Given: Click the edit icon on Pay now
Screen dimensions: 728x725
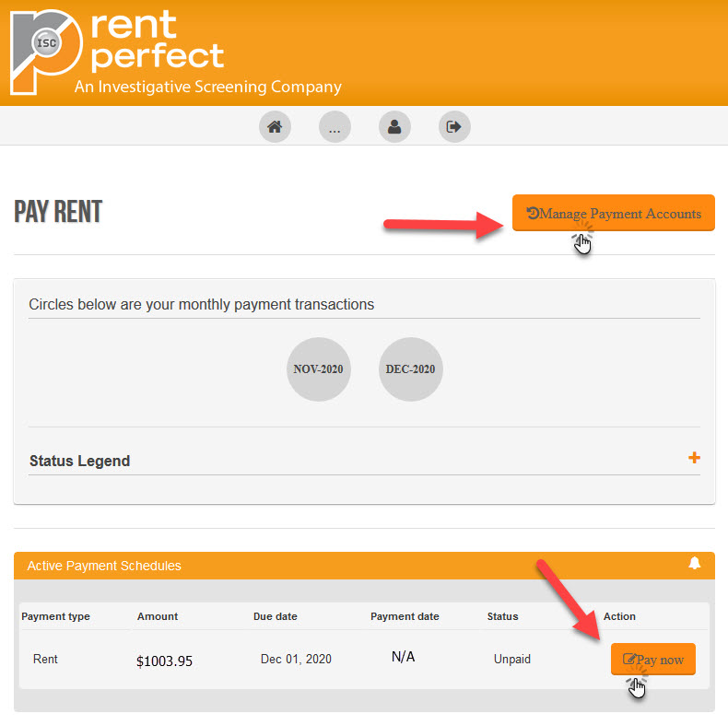Looking at the screenshot, I should point(629,659).
